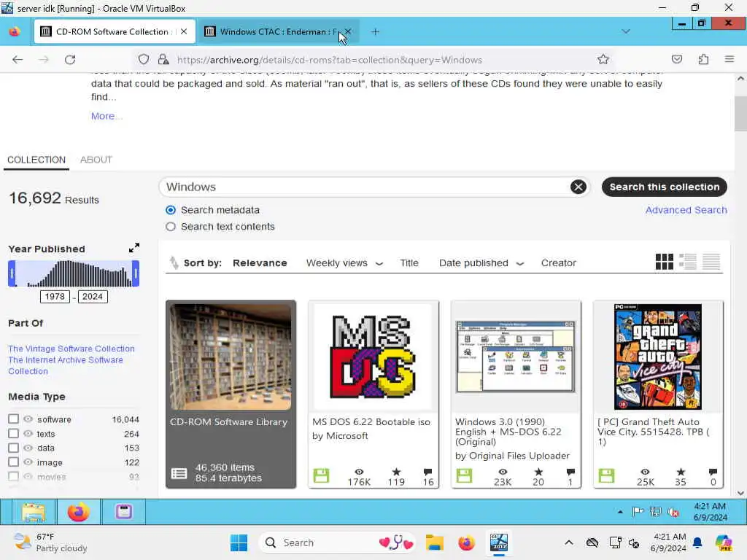Open MS DOS 6.22 Bootable iso item
Image resolution: width=747 pixels, height=560 pixels.
[373, 394]
